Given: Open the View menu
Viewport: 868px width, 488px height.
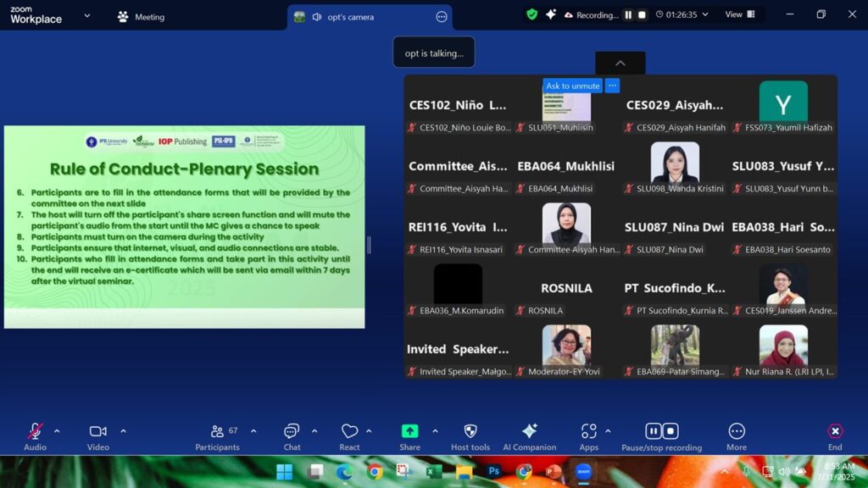Looking at the screenshot, I should (x=738, y=14).
